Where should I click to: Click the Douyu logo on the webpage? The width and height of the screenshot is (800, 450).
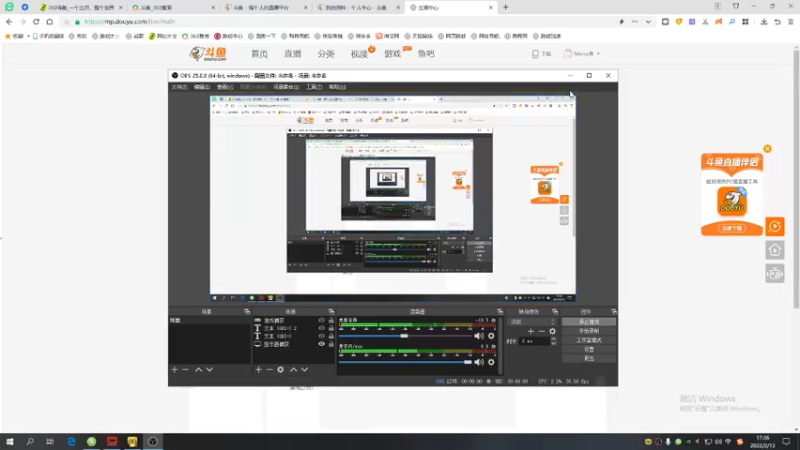pyautogui.click(x=208, y=54)
